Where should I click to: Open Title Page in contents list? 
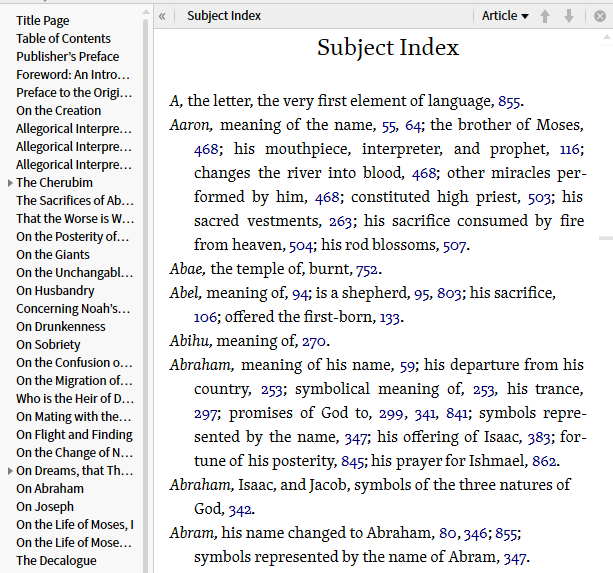[x=43, y=21]
